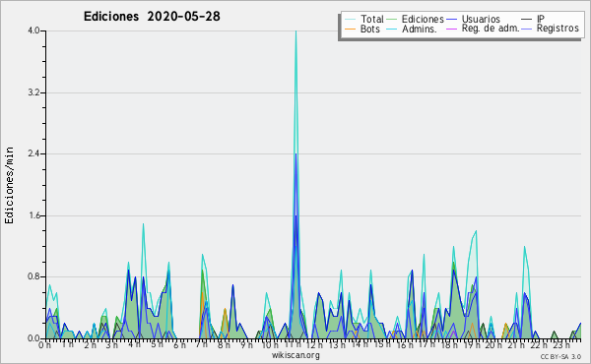The height and width of the screenshot is (364, 591).
Task: Click the chart title 'Ediciones 2020-05-28'
Action: click(152, 17)
